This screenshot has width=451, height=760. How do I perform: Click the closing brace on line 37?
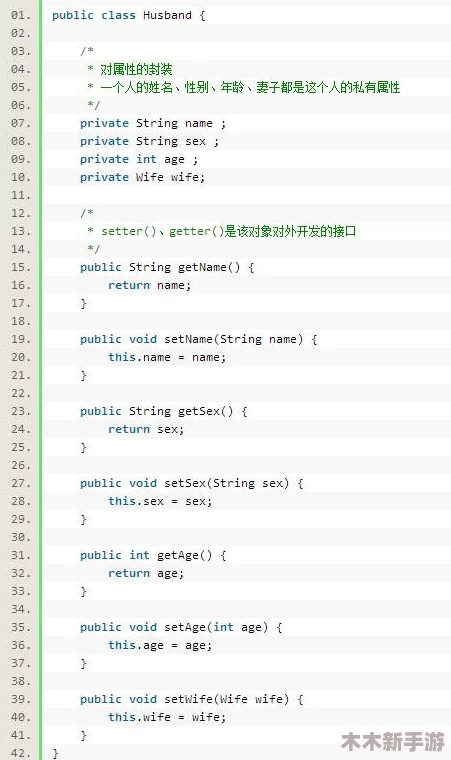coord(83,664)
